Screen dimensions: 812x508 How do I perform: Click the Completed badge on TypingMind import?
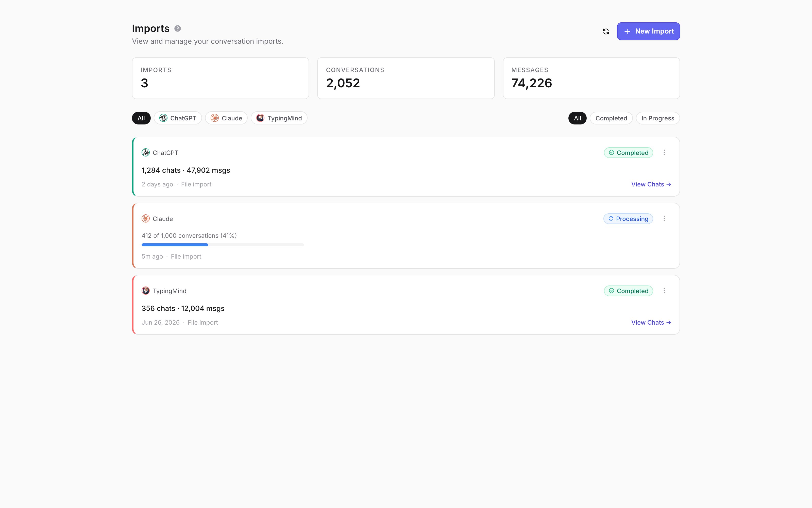628,291
